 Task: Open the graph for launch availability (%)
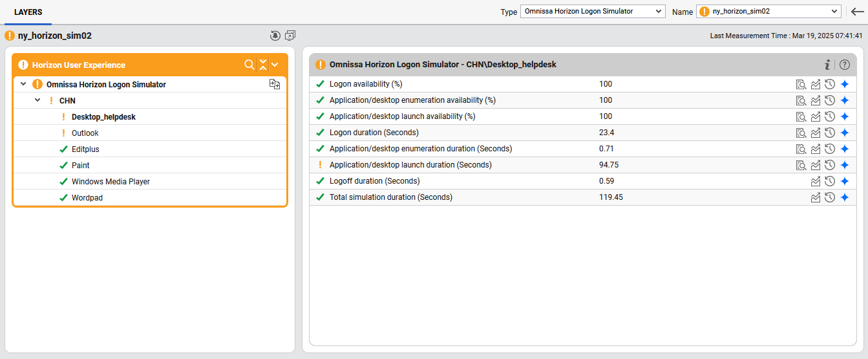[816, 116]
